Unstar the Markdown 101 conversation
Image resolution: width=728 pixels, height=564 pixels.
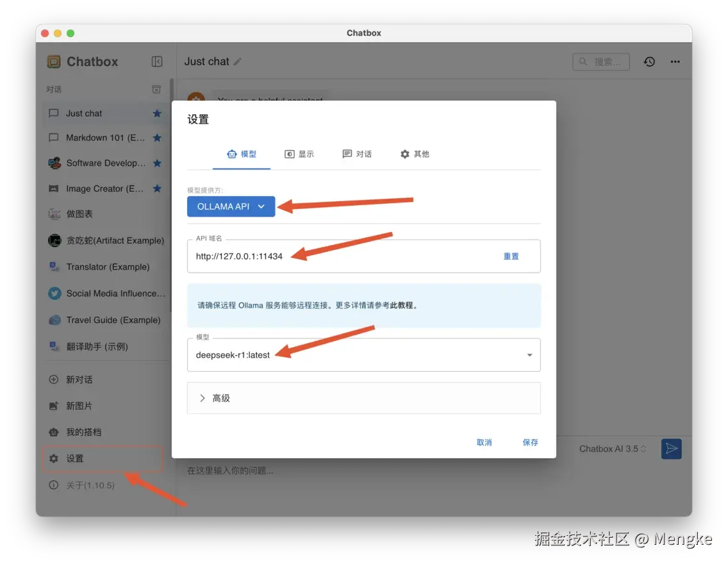157,137
